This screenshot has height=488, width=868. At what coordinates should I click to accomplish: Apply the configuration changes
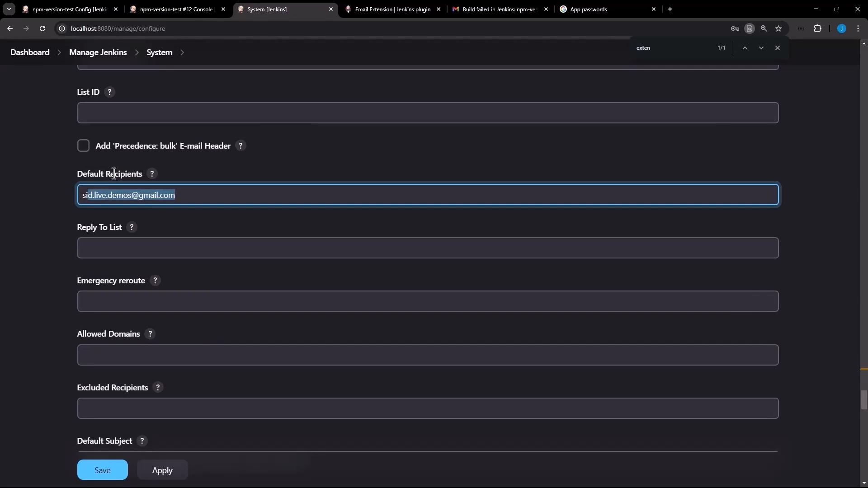pos(162,470)
